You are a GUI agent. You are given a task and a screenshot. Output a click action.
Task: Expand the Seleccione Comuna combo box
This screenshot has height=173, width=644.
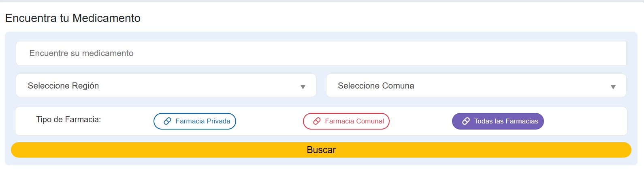tap(476, 86)
